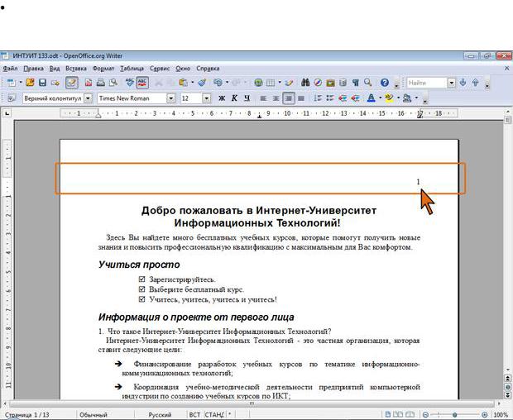Open OpenOffice.org Help question mark icon
Viewport: 513px width, 420px height.
coord(385,83)
